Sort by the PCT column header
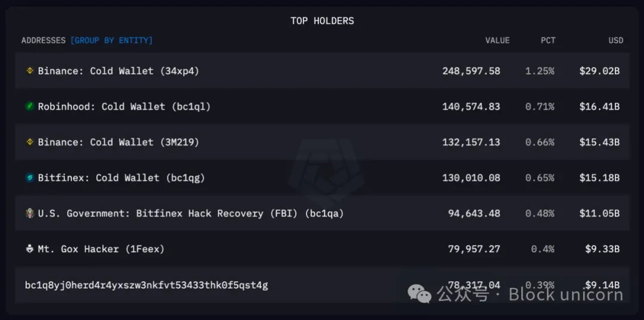Image resolution: width=644 pixels, height=320 pixels. pyautogui.click(x=548, y=41)
